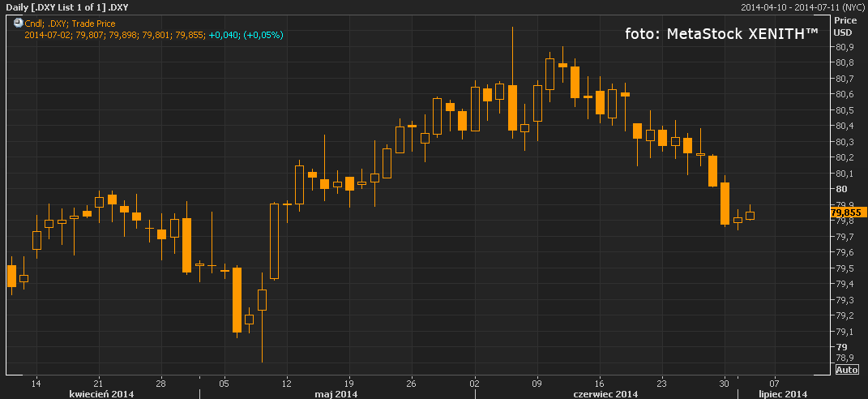This screenshot has height=399, width=868.
Task: Click the date tick labeled 26
Action: click(x=411, y=384)
